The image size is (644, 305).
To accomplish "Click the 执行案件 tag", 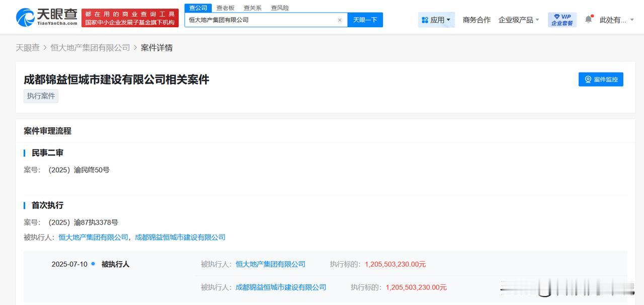I will [x=41, y=96].
